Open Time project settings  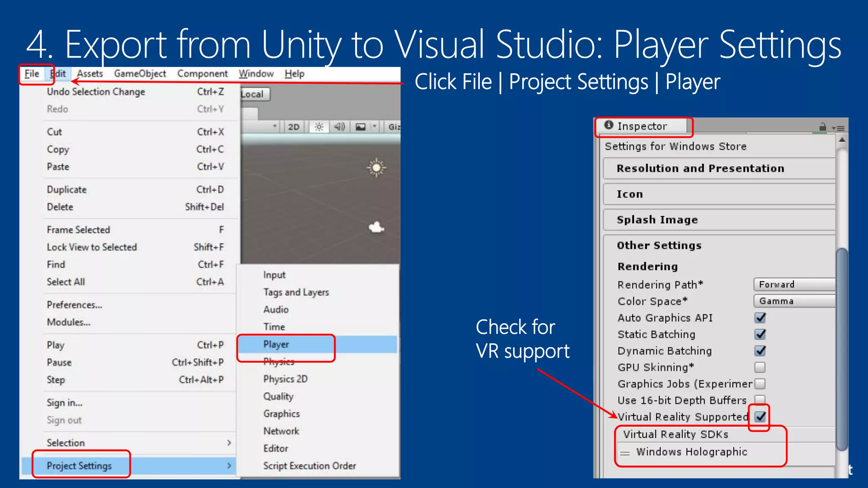coord(318,327)
